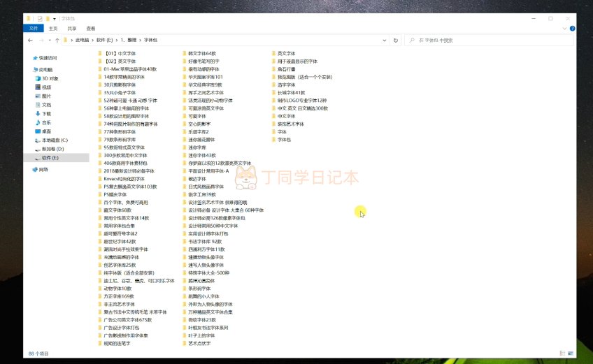593x364 pixels.
Task: Select the 方正字库169款 folder
Action: 116,296
